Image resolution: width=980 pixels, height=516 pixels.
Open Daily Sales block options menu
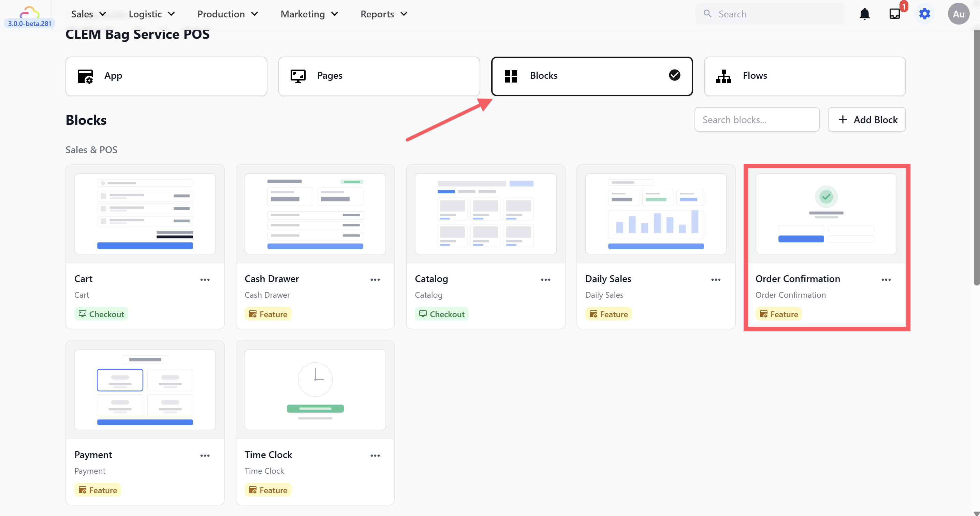(716, 279)
